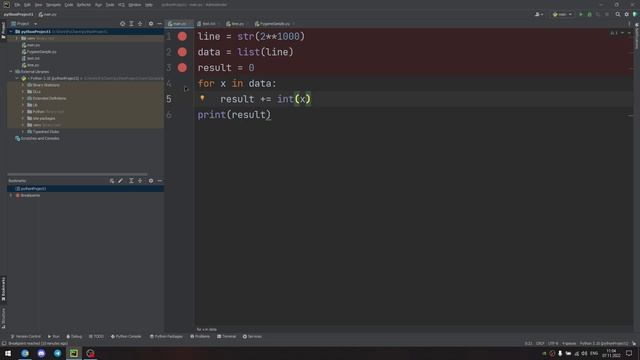Open Search Everywhere magnifier icon

point(618,14)
